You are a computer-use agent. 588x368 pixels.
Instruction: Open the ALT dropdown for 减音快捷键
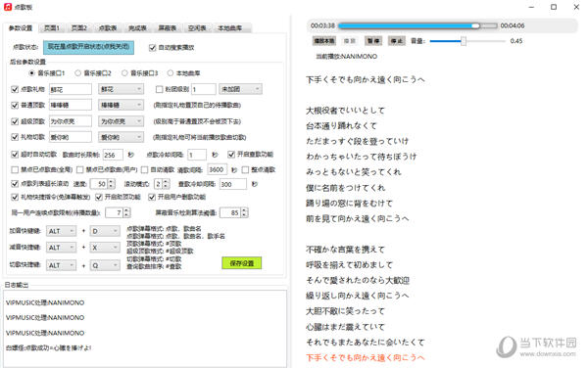[61, 248]
